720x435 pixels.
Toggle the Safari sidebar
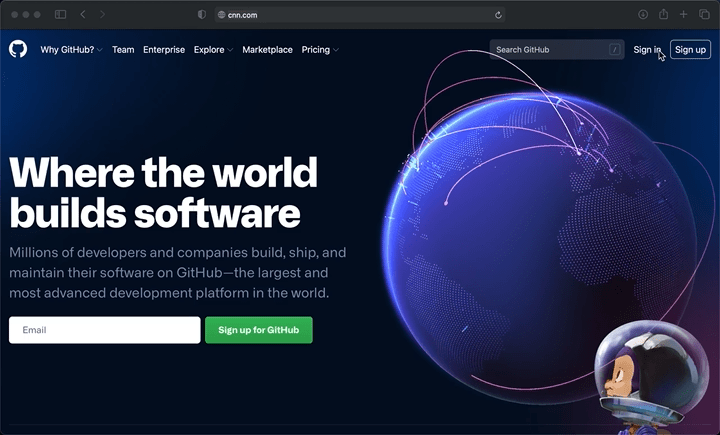(60, 15)
